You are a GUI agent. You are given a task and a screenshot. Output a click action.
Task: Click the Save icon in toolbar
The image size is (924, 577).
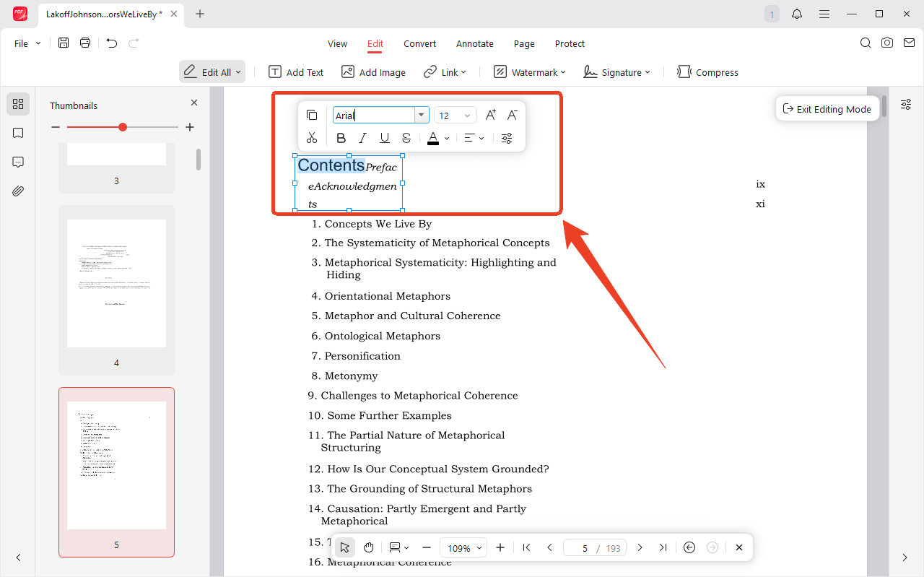pos(64,43)
